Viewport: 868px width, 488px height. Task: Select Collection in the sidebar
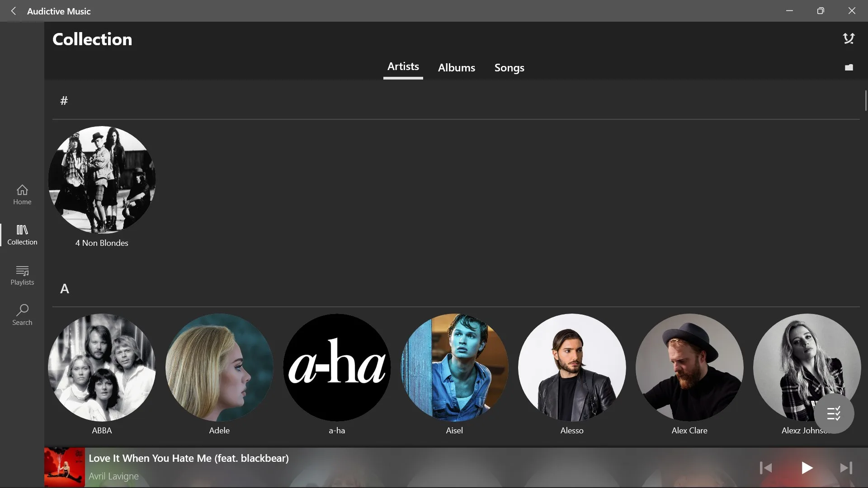[22, 235]
